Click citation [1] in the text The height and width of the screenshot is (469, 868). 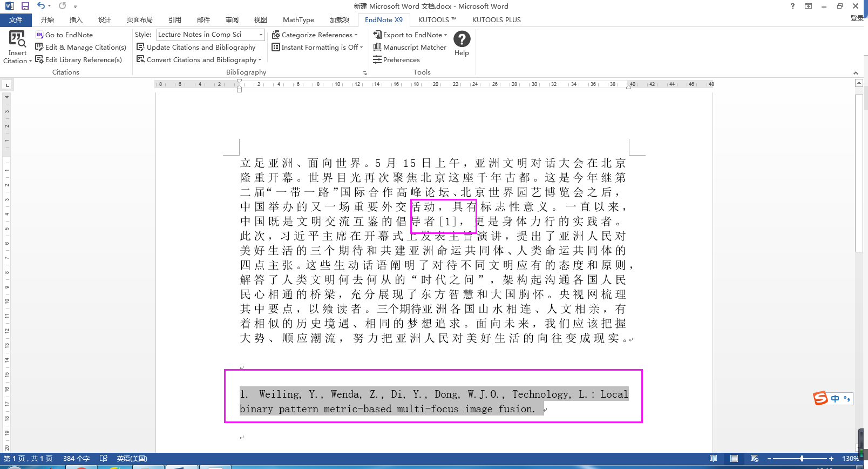click(x=447, y=222)
